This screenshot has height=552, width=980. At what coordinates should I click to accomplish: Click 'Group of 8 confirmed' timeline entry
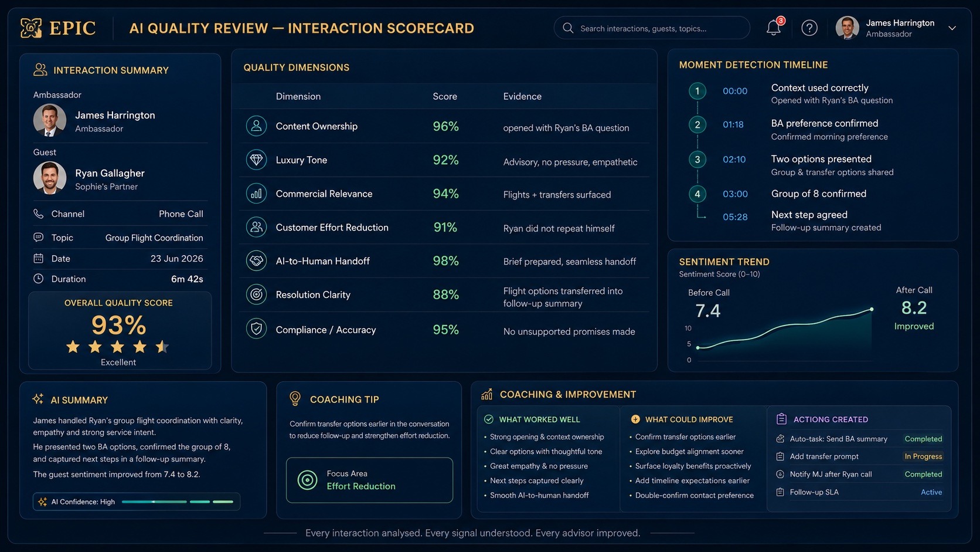coord(819,194)
